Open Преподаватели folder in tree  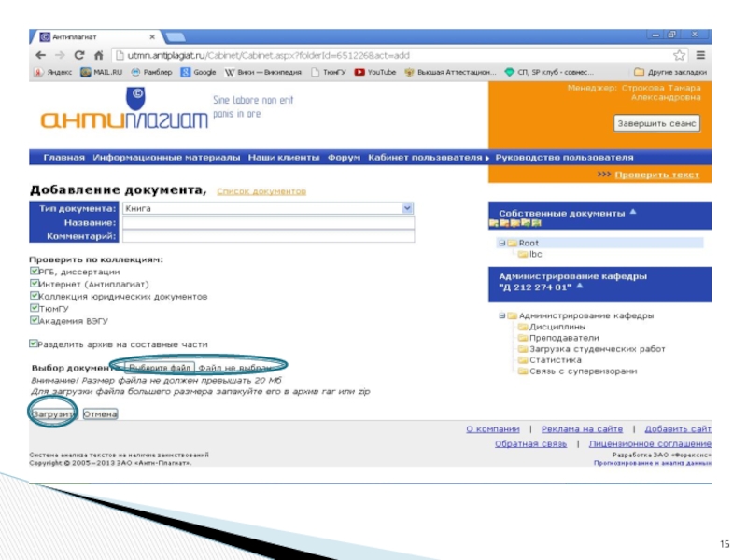[x=558, y=338]
